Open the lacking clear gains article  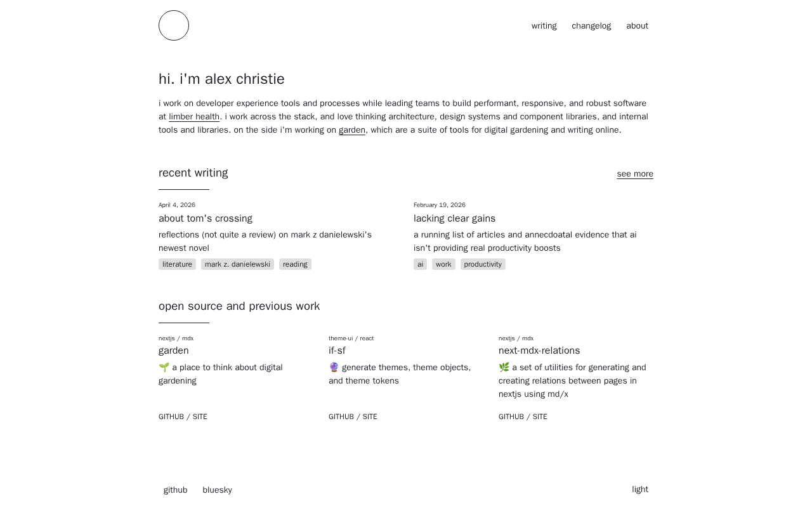454,218
